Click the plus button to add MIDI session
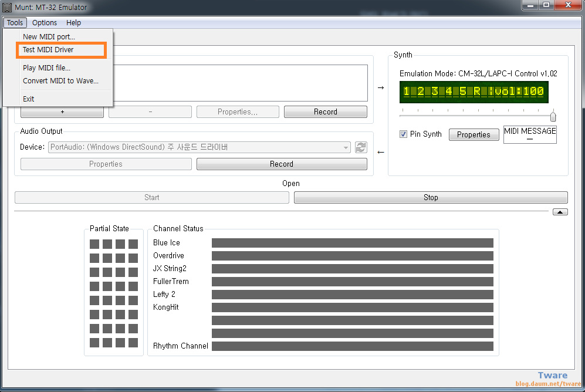 (x=62, y=112)
